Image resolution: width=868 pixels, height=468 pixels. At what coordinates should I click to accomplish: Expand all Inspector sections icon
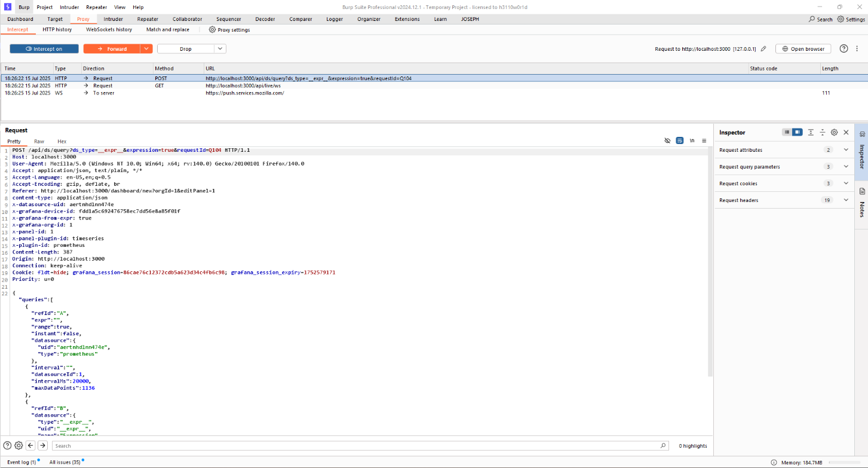click(811, 132)
